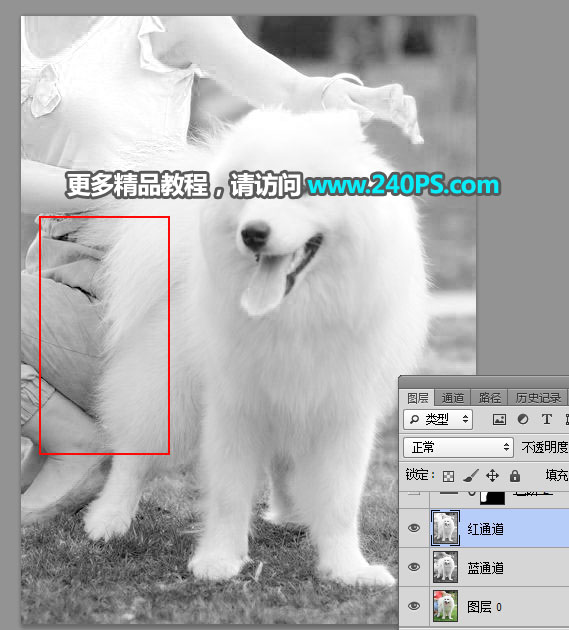
Task: Select the pixel layer filter icon
Action: pyautogui.click(x=499, y=419)
